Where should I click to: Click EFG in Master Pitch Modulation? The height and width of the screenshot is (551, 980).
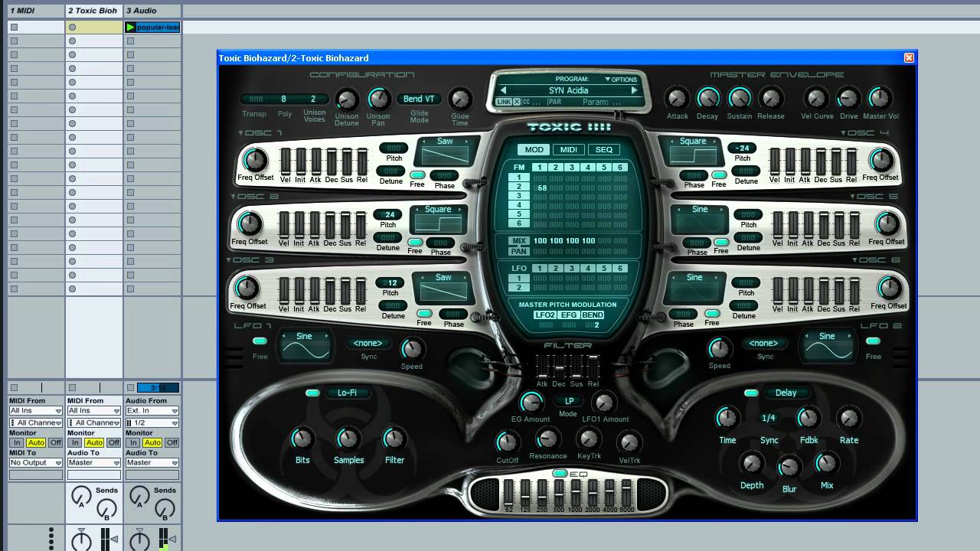[x=569, y=315]
